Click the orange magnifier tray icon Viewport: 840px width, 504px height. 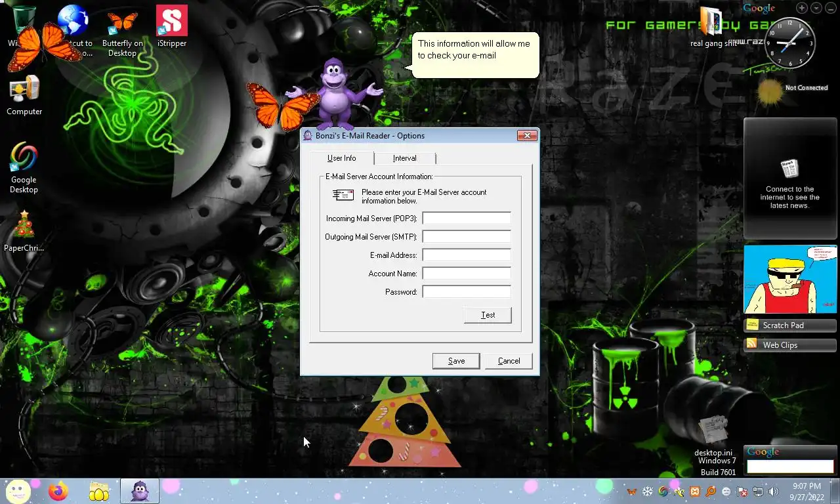click(x=711, y=492)
